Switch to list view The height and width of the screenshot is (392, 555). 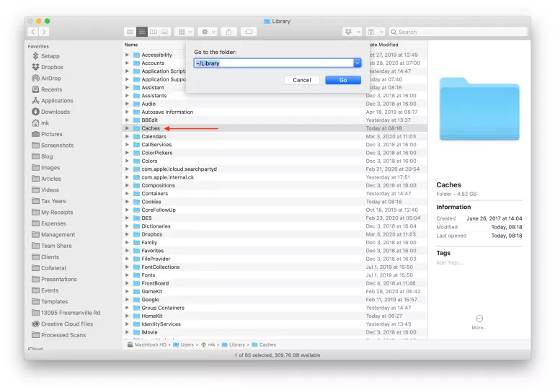click(141, 32)
